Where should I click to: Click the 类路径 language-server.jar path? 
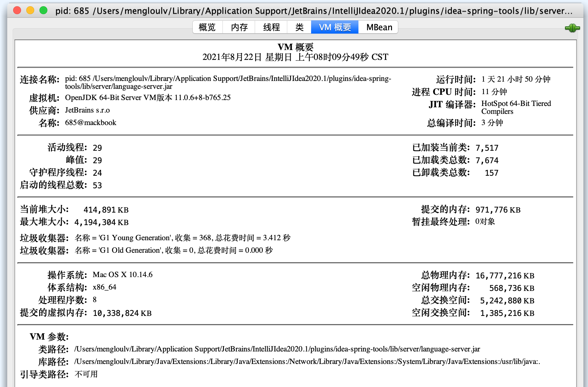277,349
